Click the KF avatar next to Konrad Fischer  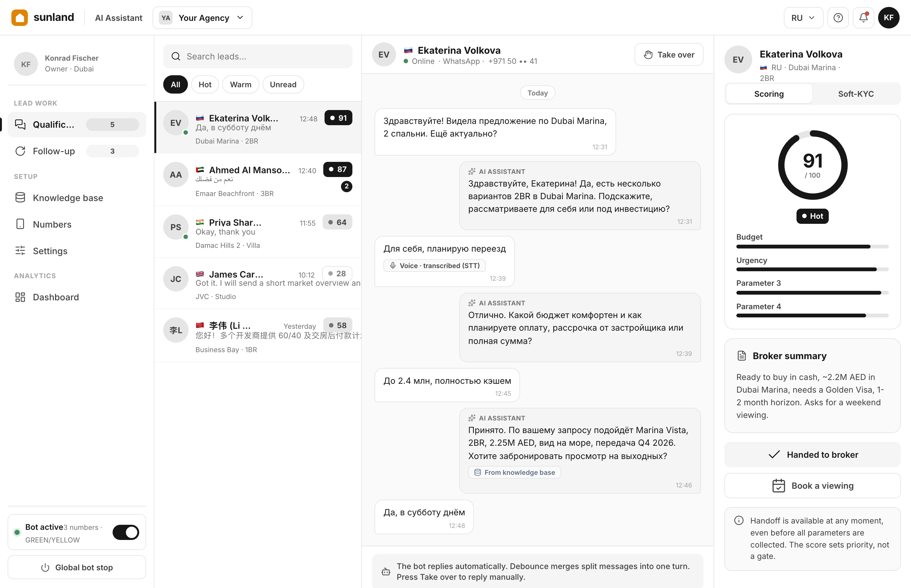[x=26, y=64]
